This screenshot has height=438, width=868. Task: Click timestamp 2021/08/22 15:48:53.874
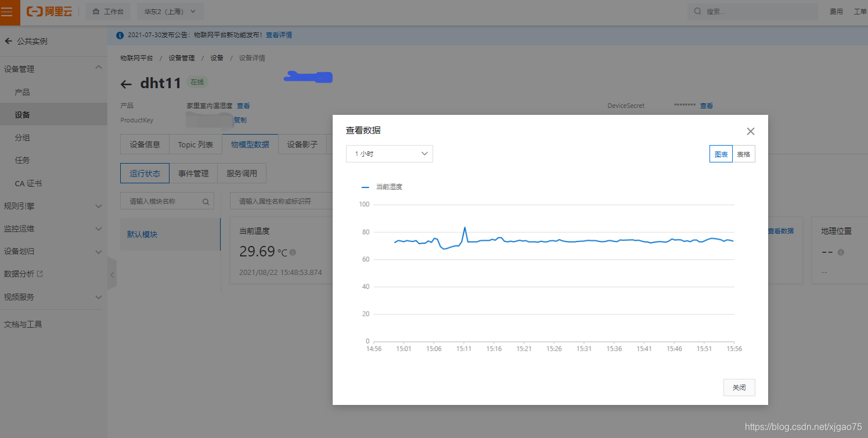pyautogui.click(x=280, y=272)
